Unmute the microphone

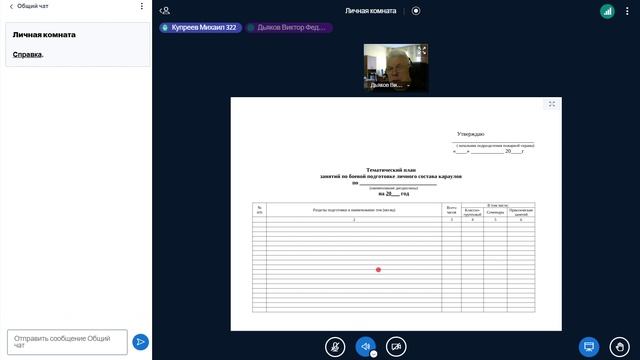click(335, 347)
